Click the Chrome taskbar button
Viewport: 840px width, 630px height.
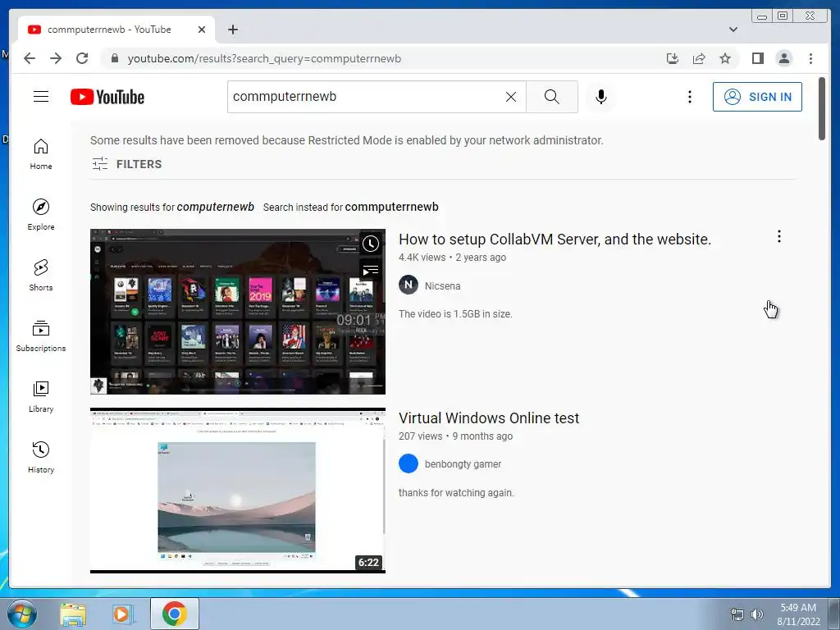click(x=174, y=614)
